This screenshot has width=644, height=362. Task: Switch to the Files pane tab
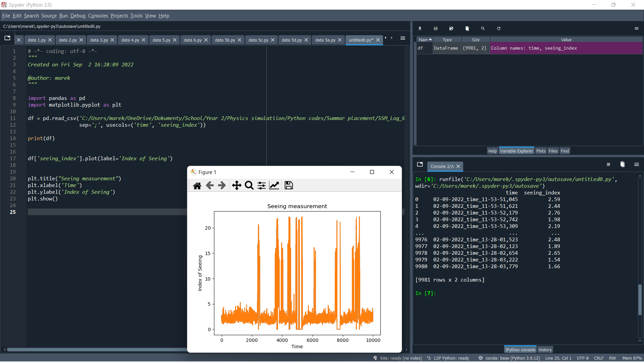tap(553, 151)
